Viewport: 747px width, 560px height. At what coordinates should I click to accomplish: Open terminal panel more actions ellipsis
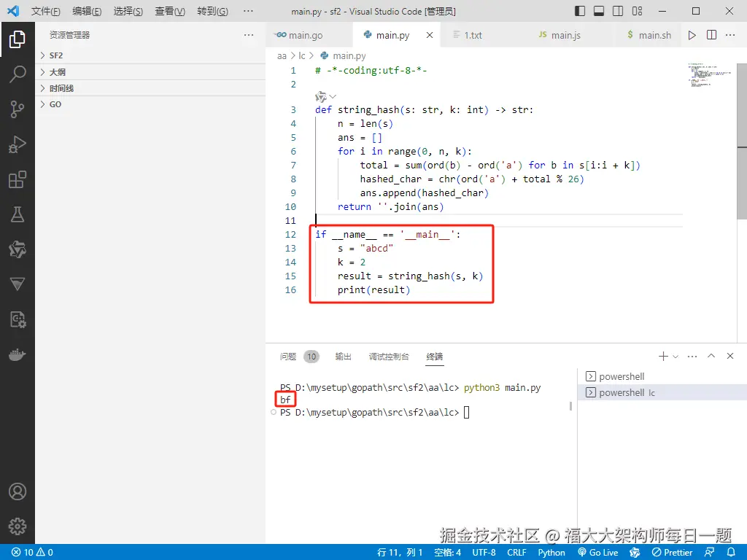pyautogui.click(x=692, y=356)
